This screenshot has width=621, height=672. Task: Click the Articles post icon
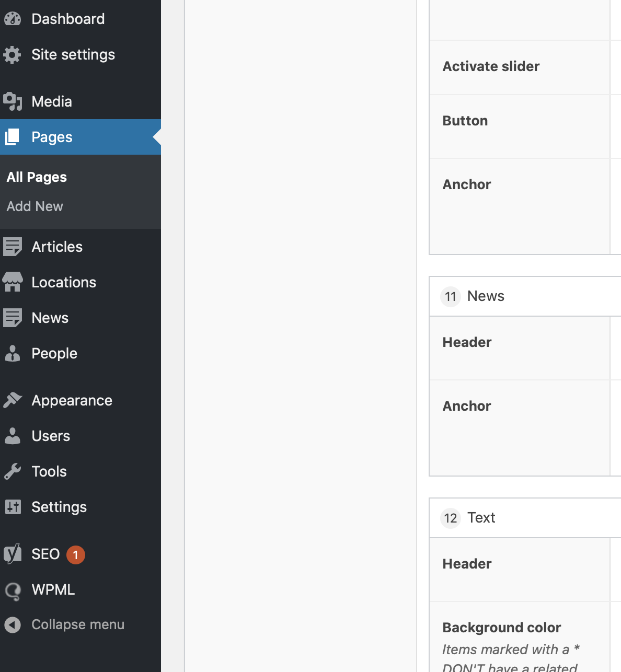coord(13,247)
